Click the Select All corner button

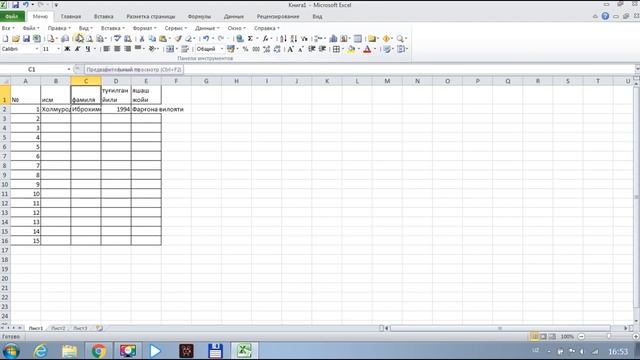[x=5, y=81]
